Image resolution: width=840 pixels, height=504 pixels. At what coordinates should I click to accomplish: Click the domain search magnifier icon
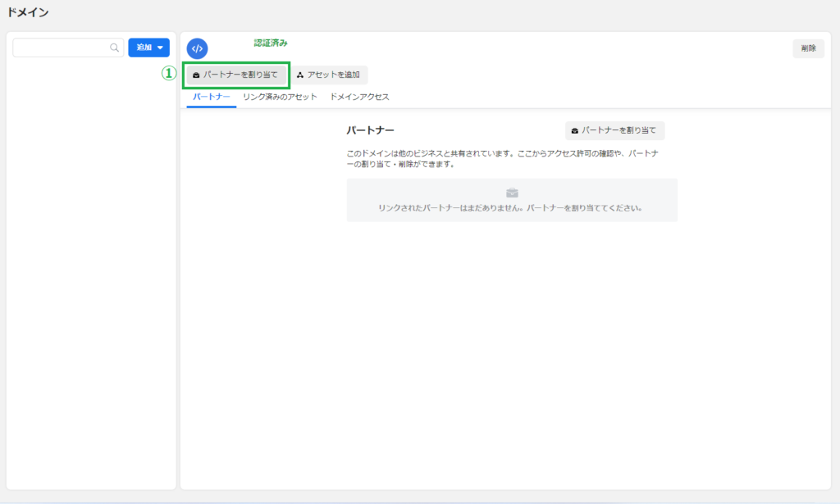click(x=114, y=48)
